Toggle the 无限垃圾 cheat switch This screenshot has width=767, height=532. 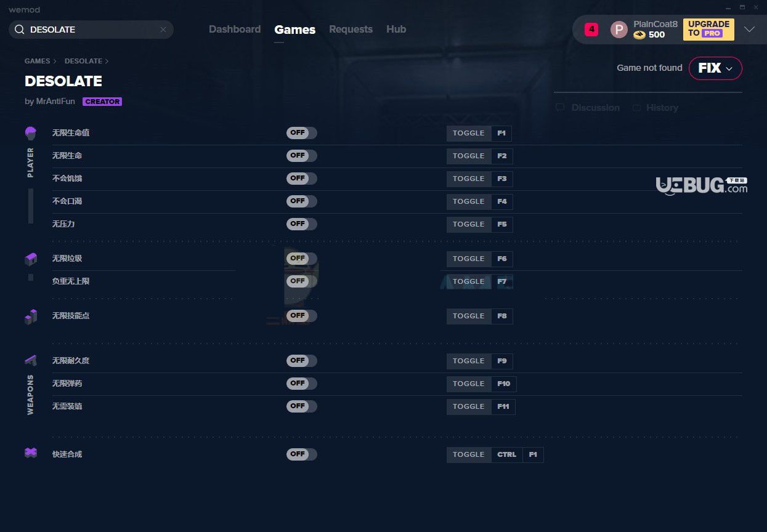302,259
